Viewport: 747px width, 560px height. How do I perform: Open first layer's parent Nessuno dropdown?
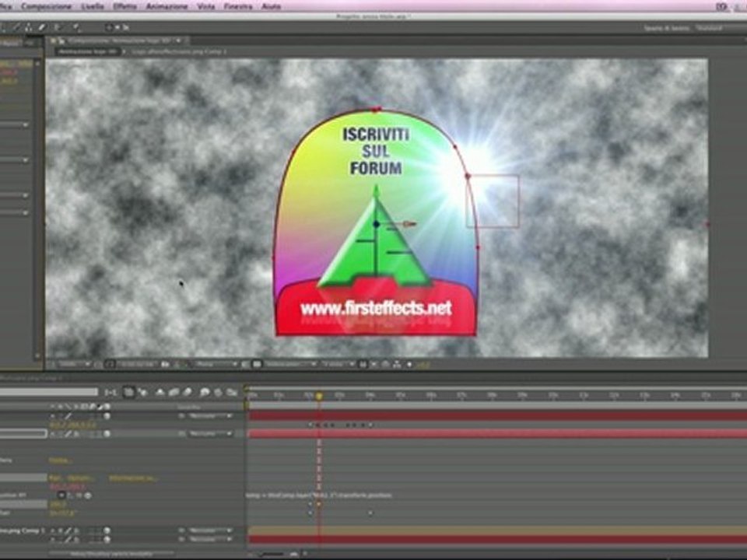(210, 416)
